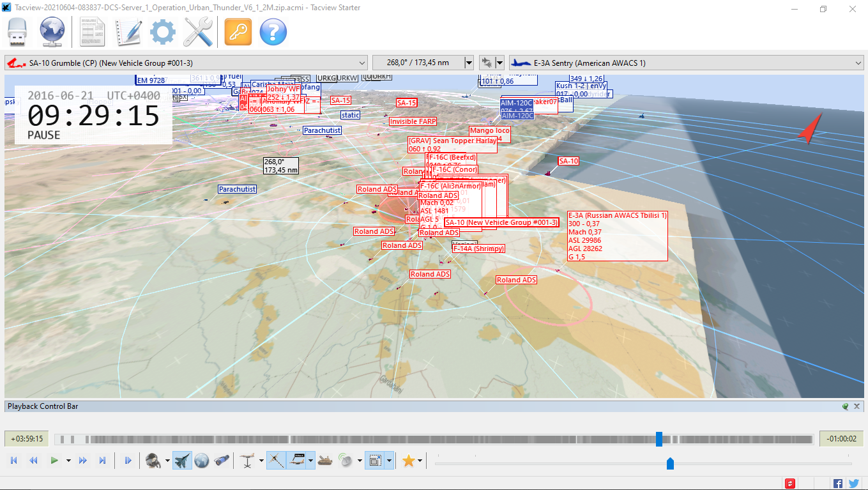Open the bearing and distance dropdown arrow
868x490 pixels.
click(469, 63)
